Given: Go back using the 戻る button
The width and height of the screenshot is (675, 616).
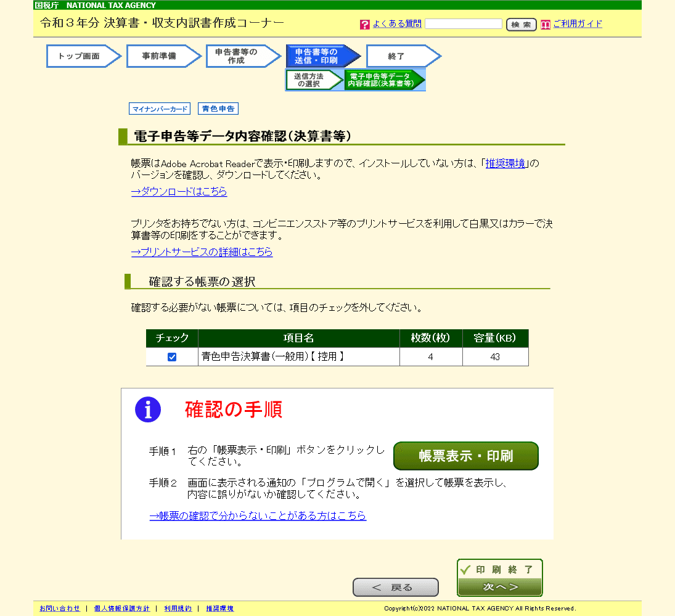Looking at the screenshot, I should pos(395,587).
